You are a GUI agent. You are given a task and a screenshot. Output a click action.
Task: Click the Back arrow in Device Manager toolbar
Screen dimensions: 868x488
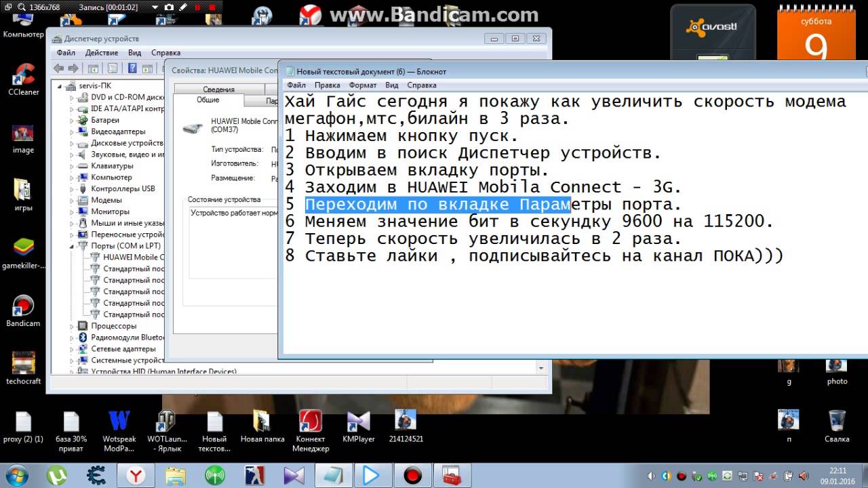coord(59,68)
